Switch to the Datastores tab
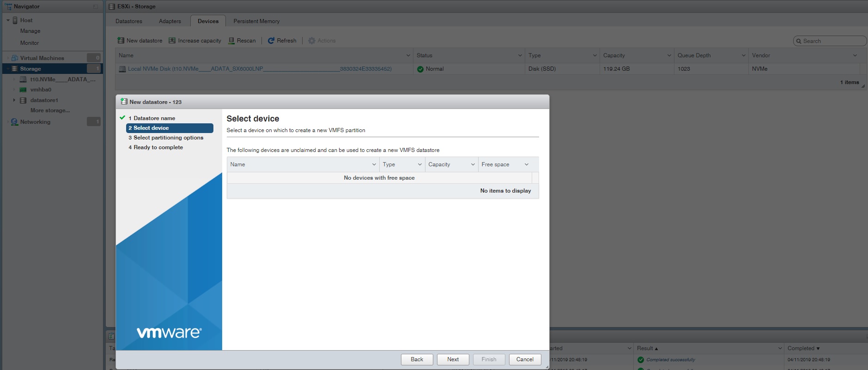This screenshot has width=868, height=370. pos(129,21)
